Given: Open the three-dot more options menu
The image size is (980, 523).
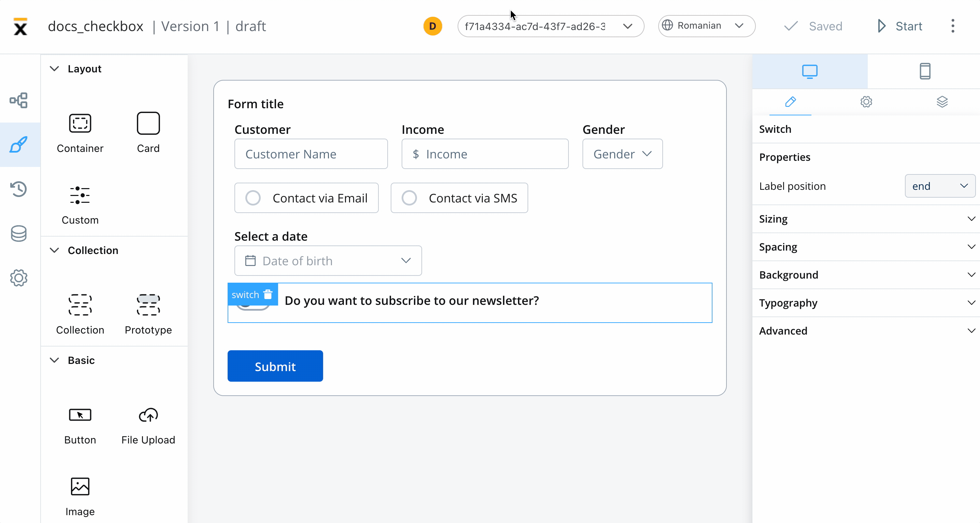Looking at the screenshot, I should (953, 26).
